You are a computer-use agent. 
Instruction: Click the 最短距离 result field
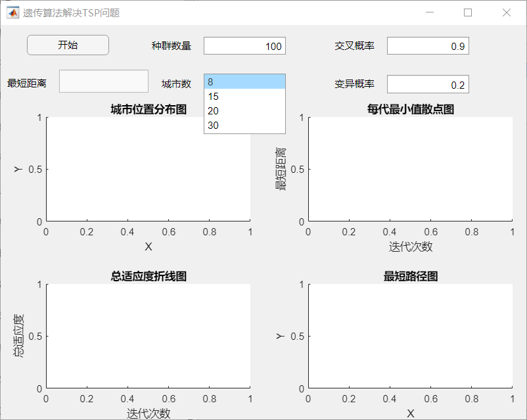click(103, 80)
